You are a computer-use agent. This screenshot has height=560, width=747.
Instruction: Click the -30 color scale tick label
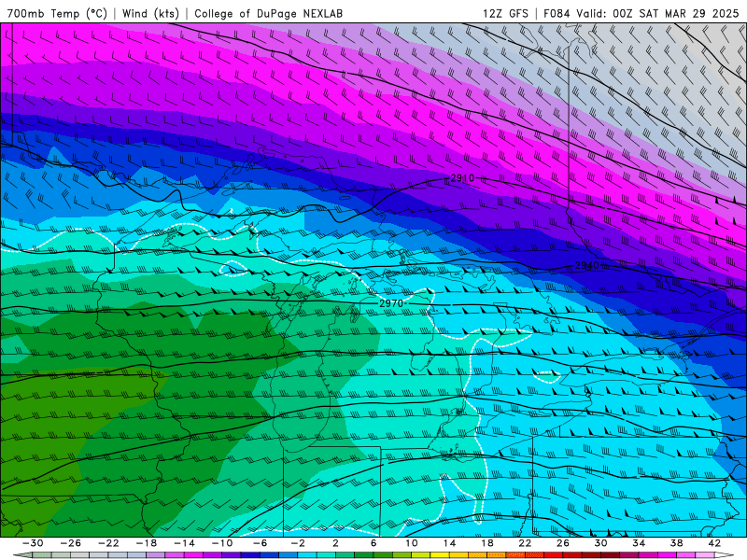33,543
